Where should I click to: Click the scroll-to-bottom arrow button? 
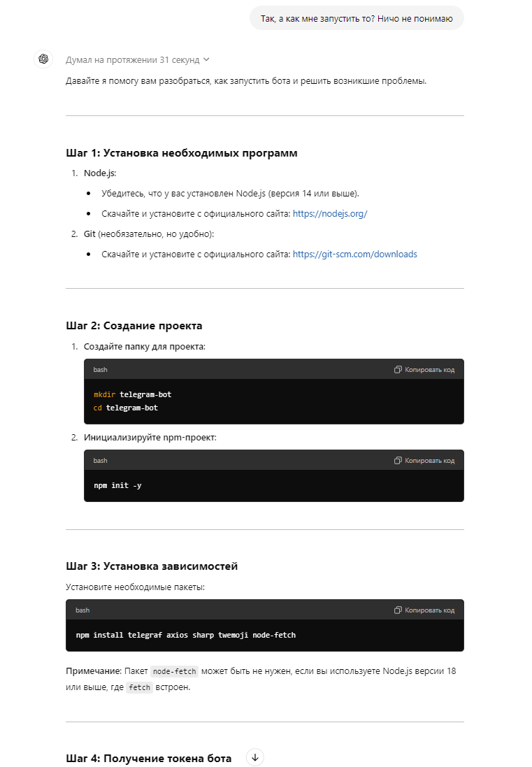pos(255,757)
